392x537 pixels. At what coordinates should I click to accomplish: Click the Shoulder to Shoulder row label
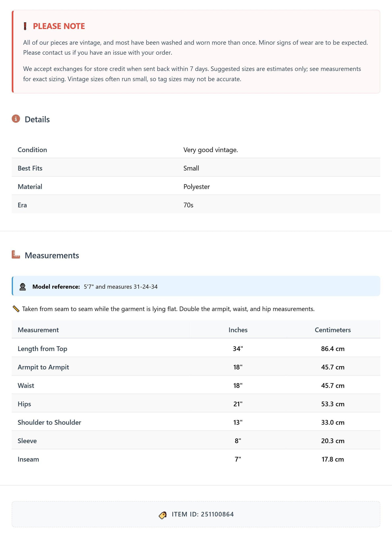tap(49, 422)
